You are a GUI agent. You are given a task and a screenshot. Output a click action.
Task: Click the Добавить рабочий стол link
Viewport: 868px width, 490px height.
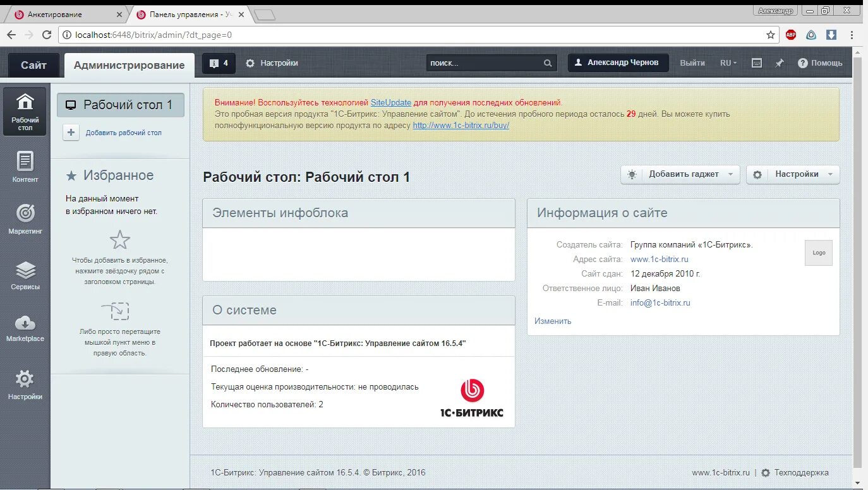[124, 133]
